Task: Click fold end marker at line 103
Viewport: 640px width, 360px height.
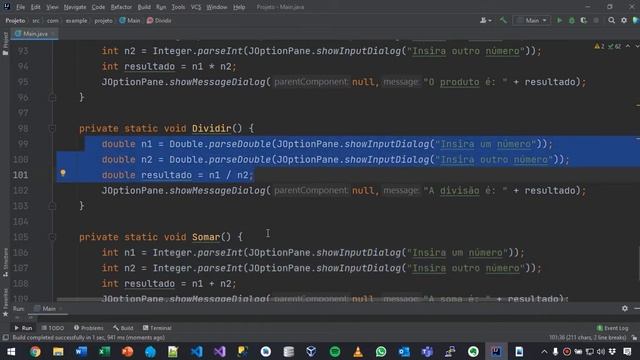Action: pos(52,206)
